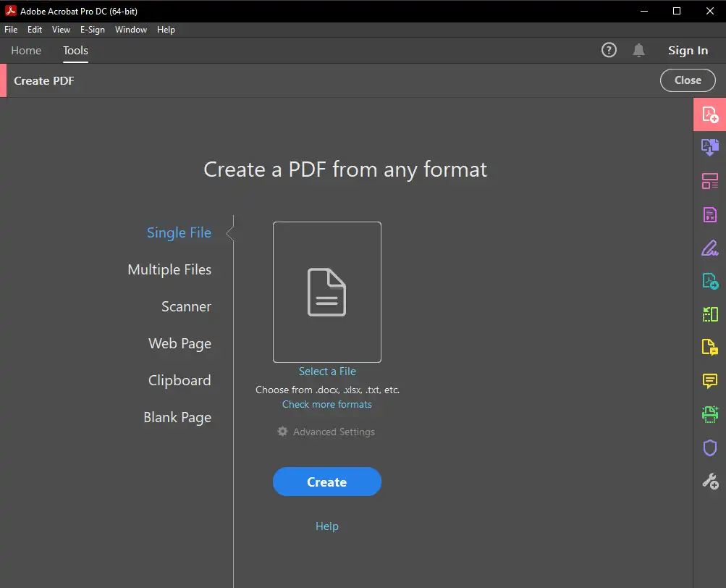Click the document file placeholder box
The height and width of the screenshot is (588, 726).
point(327,292)
